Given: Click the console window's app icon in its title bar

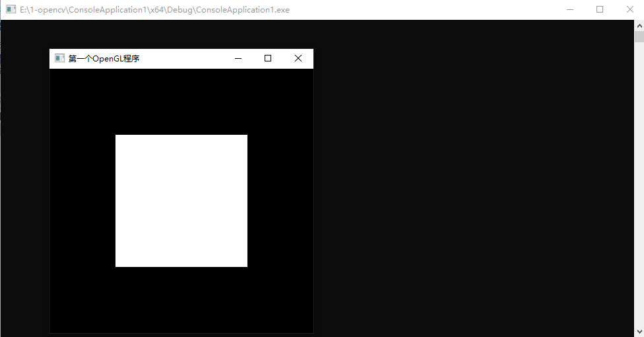Looking at the screenshot, I should tap(11, 9).
